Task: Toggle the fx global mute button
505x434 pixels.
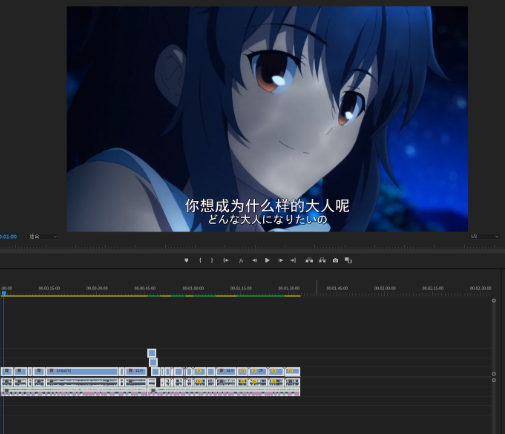Action: click(x=241, y=260)
